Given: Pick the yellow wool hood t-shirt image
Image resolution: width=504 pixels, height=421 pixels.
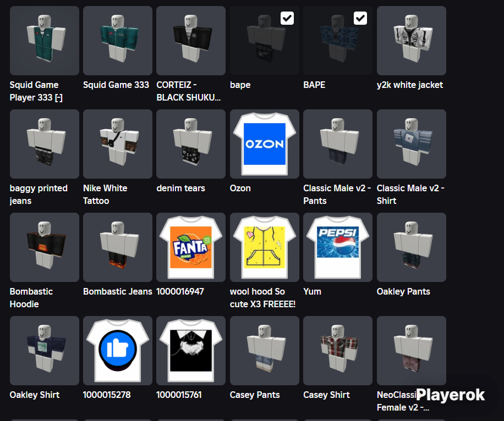Looking at the screenshot, I should click(x=265, y=247).
